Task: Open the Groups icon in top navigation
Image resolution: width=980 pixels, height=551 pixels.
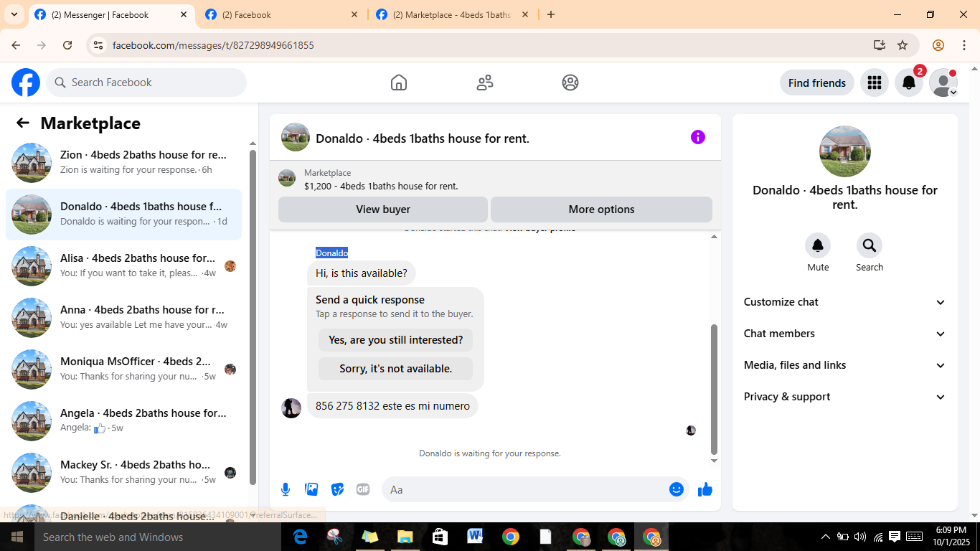Action: pos(570,83)
